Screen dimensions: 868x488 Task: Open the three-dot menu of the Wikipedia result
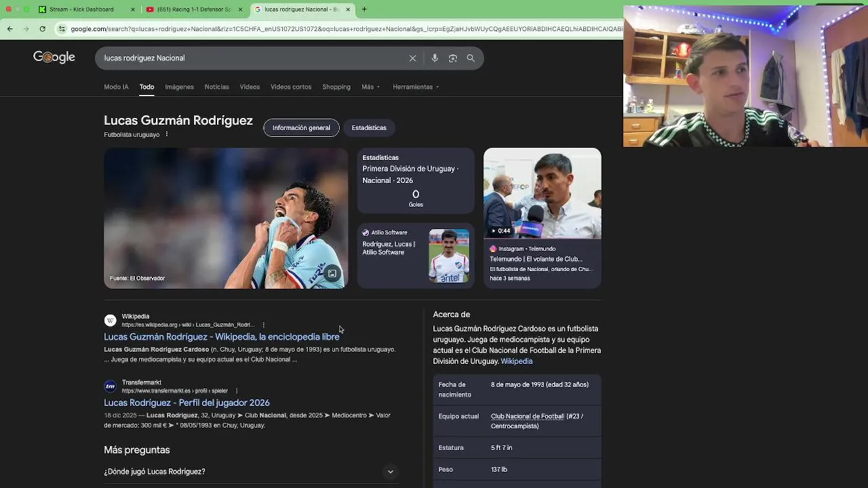click(x=263, y=325)
